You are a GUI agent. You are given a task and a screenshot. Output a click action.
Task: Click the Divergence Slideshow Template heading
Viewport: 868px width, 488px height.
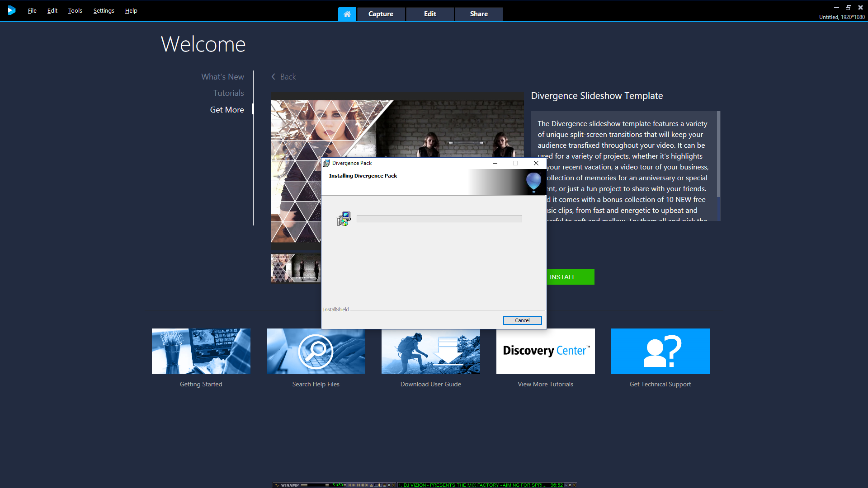coord(597,96)
